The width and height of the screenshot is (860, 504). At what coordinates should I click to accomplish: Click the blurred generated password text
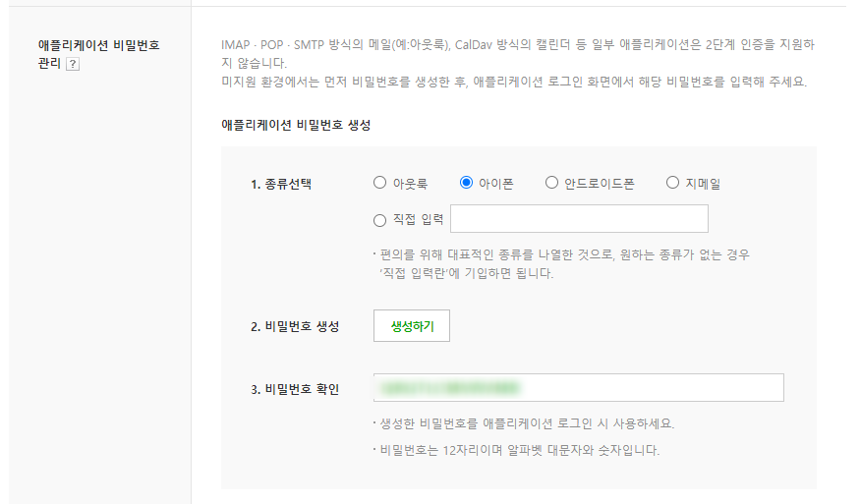point(450,388)
